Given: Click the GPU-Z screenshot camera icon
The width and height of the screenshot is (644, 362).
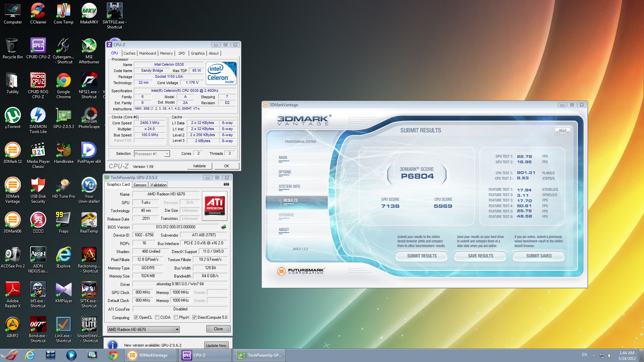Looking at the screenshot, I should pyautogui.click(x=226, y=184).
